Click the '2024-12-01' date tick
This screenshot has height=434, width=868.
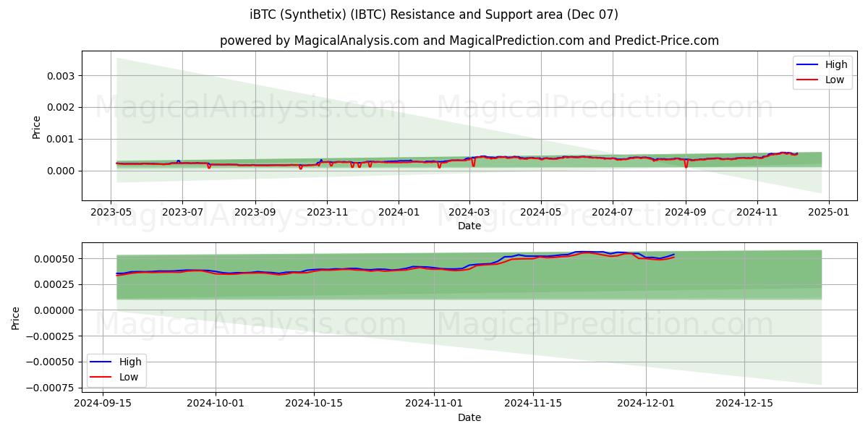(x=645, y=404)
